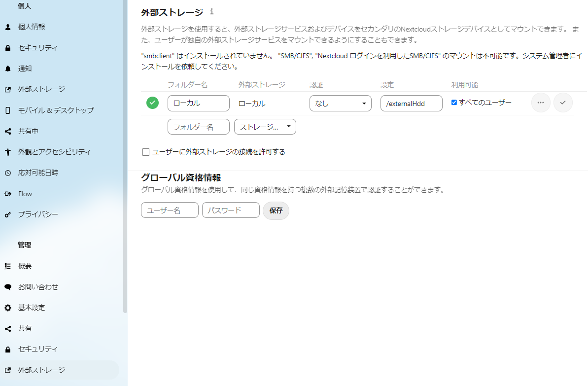Click the ユーザー名 field

[170, 210]
